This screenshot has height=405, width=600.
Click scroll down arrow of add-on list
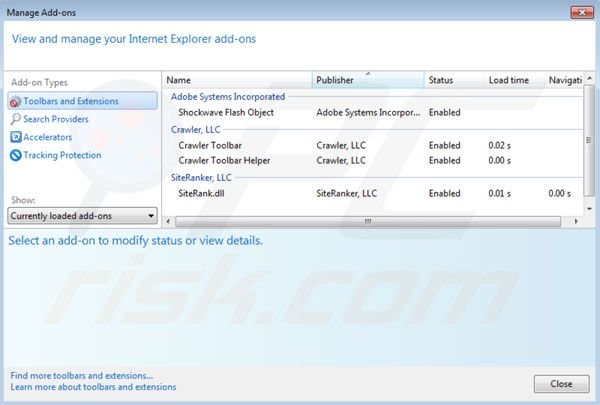pos(589,209)
